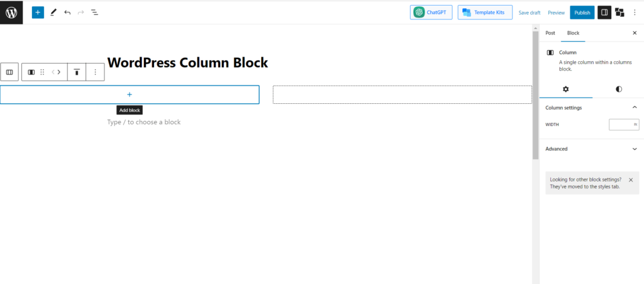Open the Styles half-circle tab
Screen dimensions: 644x284
619,89
